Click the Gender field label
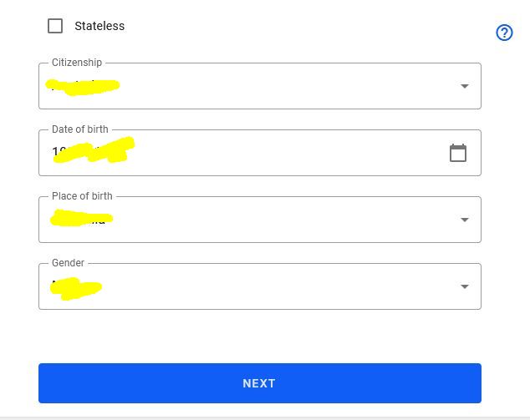 [x=68, y=263]
